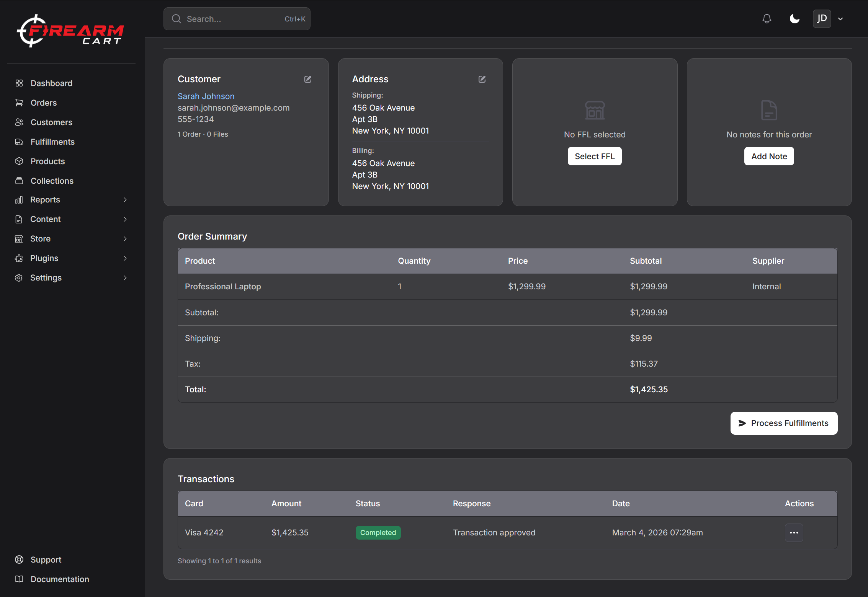Open the JD user avatar

[822, 19]
